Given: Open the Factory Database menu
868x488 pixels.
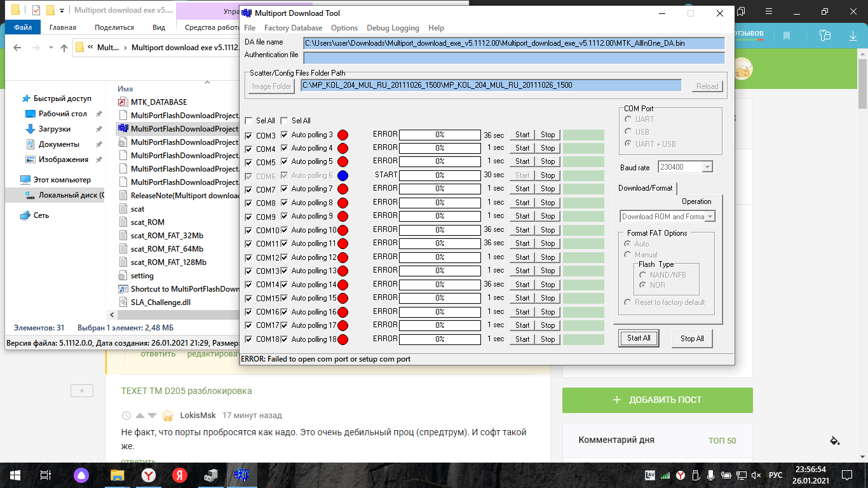Looking at the screenshot, I should (293, 28).
